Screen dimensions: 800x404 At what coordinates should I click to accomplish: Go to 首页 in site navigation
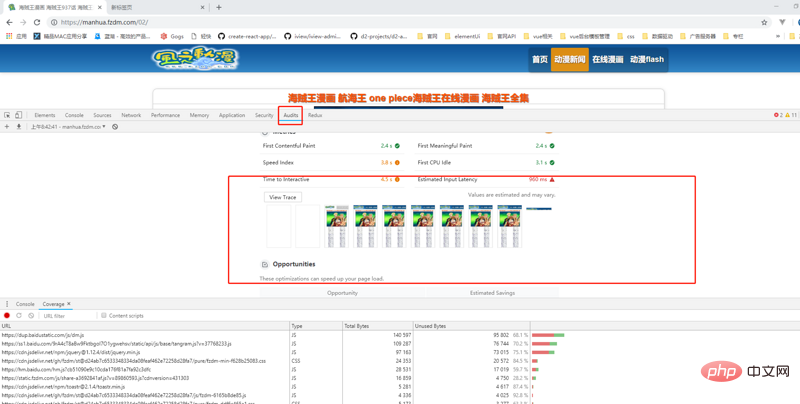pyautogui.click(x=540, y=60)
